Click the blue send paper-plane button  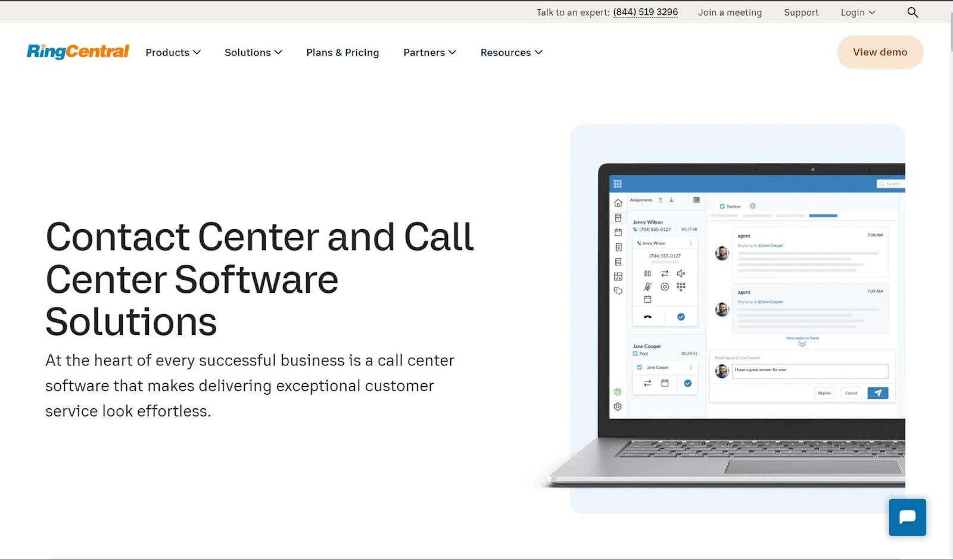tap(877, 393)
